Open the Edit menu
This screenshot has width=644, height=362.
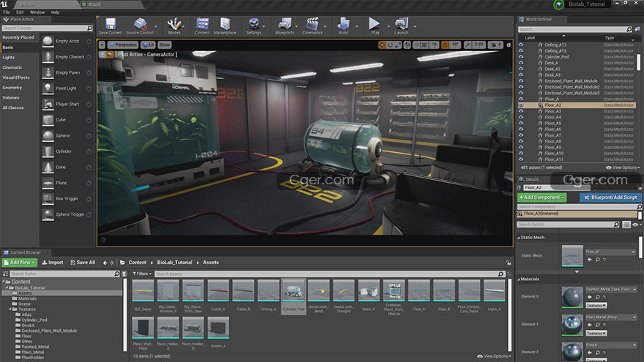20,12
